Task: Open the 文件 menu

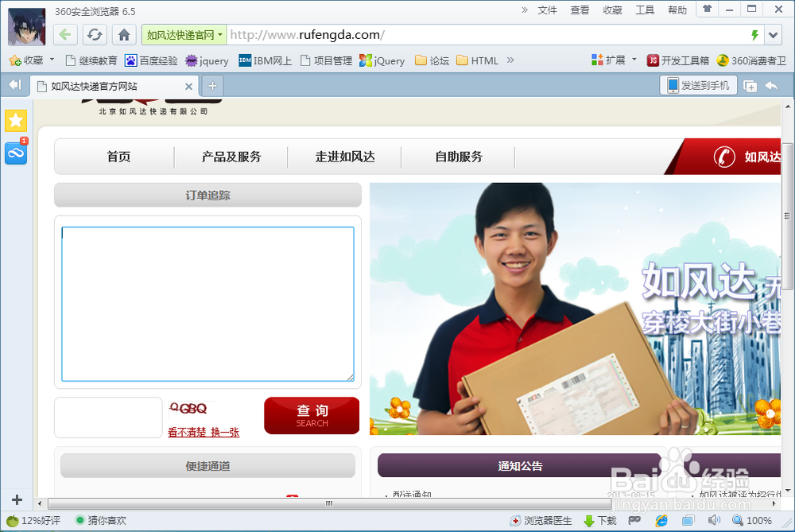Action: click(547, 10)
